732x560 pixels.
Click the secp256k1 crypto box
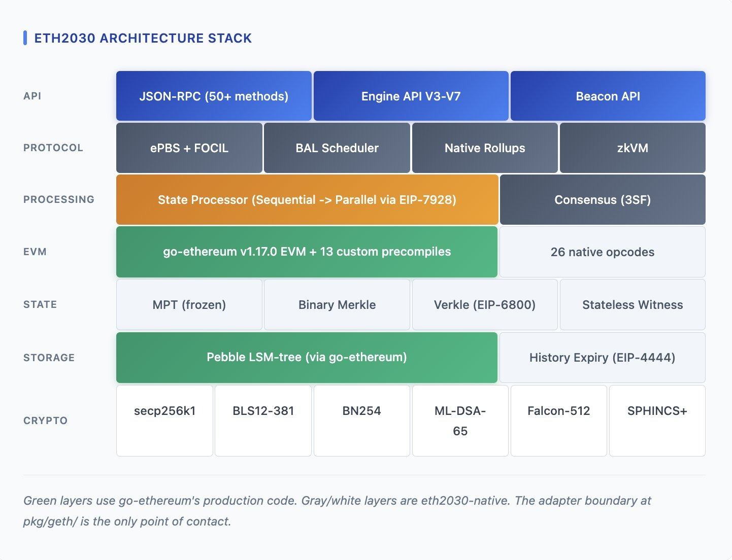pos(164,421)
